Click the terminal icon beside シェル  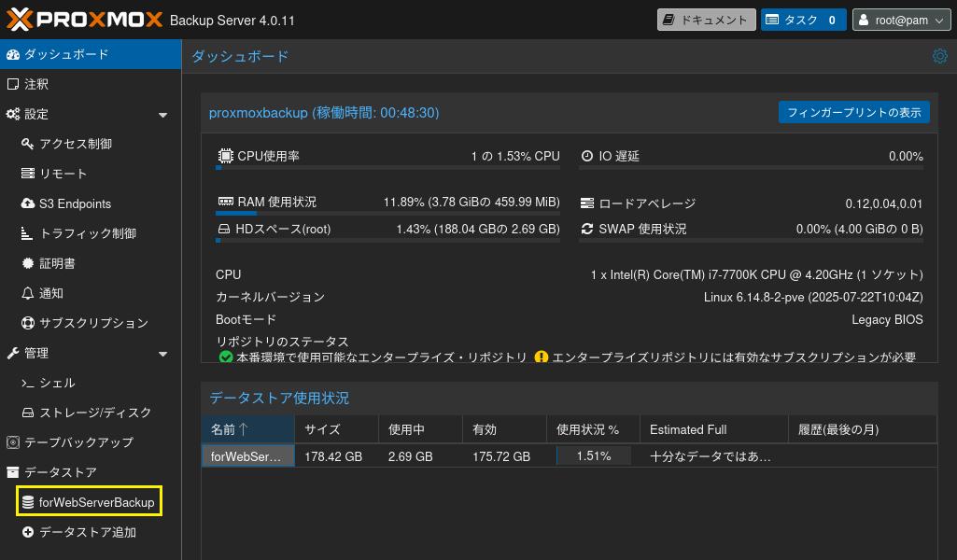click(27, 384)
